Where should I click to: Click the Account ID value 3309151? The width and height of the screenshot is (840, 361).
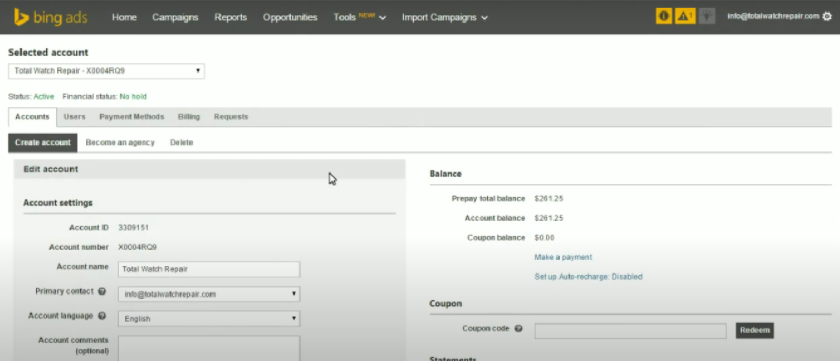[133, 228]
